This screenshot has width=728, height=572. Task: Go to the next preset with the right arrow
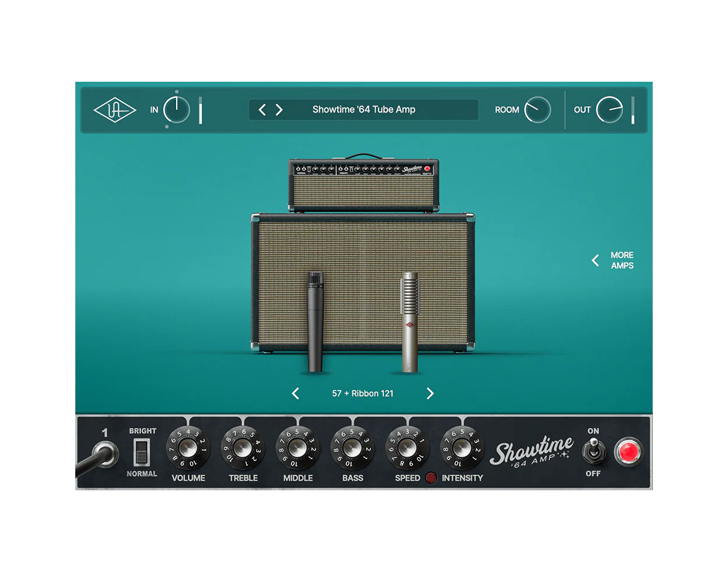tap(278, 109)
